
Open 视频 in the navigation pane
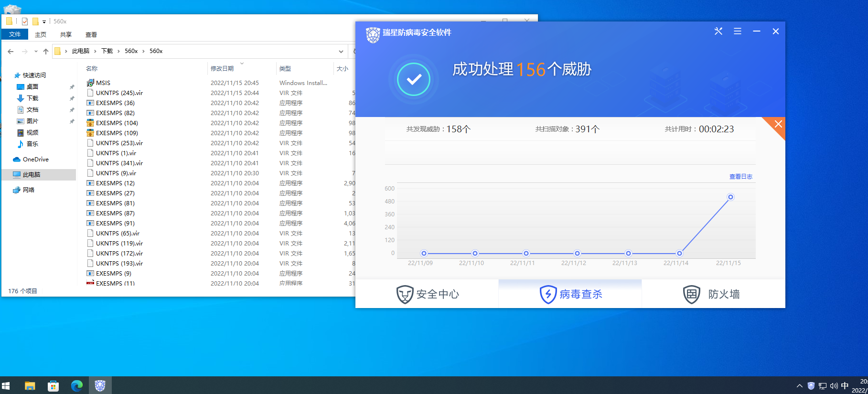(x=32, y=133)
